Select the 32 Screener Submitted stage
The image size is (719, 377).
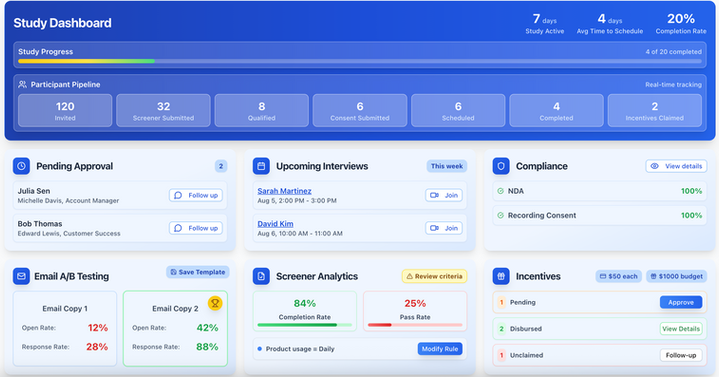coord(163,111)
